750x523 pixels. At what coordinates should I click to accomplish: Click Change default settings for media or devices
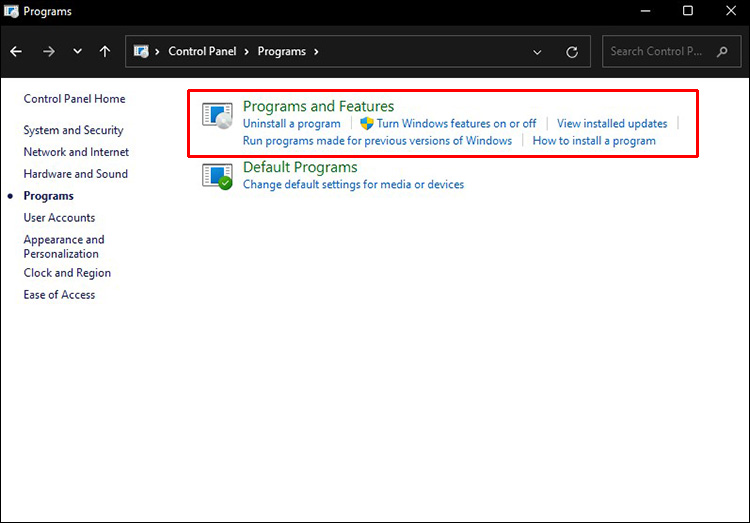click(353, 184)
